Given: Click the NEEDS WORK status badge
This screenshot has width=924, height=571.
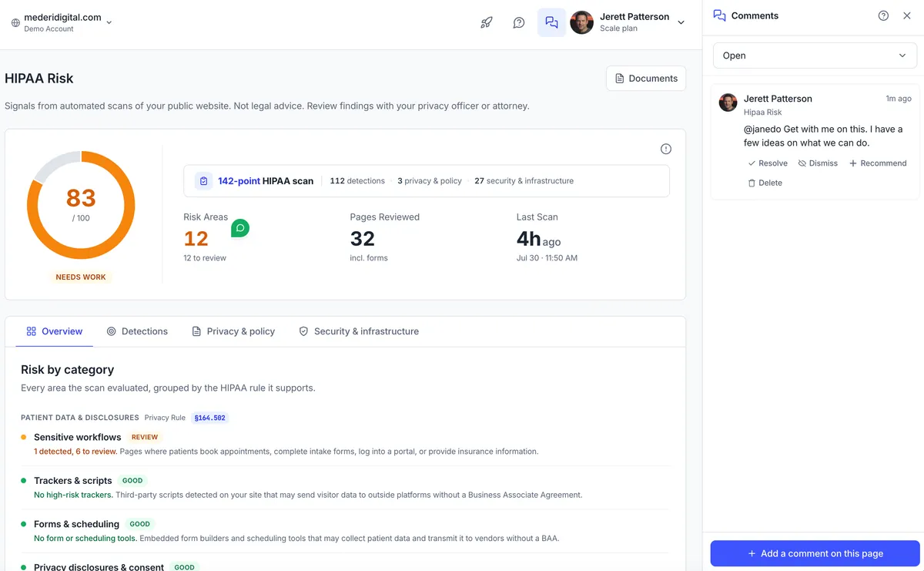Looking at the screenshot, I should [81, 277].
